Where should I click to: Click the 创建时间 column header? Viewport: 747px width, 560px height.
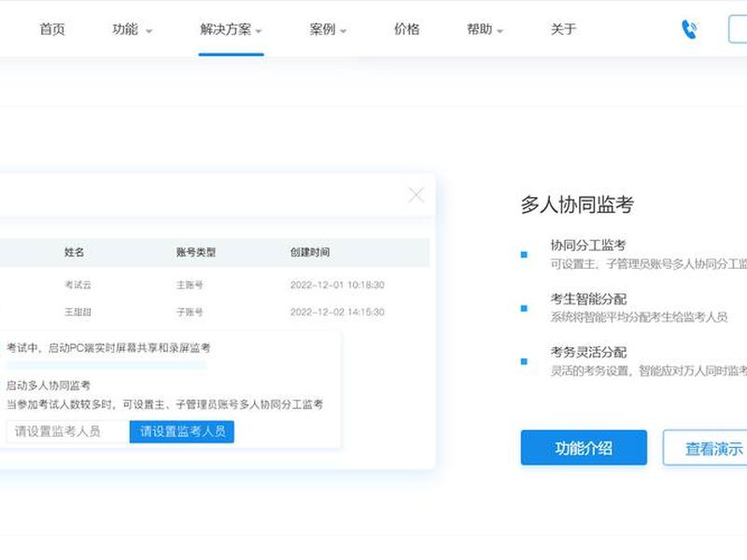310,252
